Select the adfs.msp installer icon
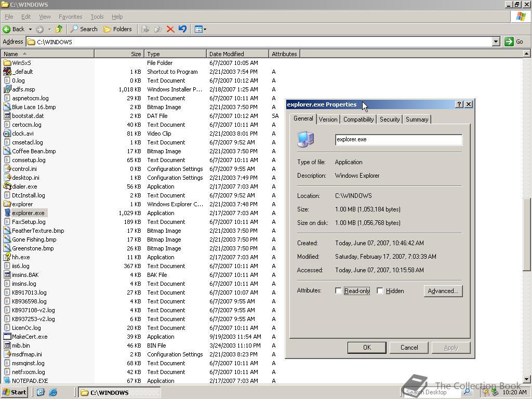 7,89
